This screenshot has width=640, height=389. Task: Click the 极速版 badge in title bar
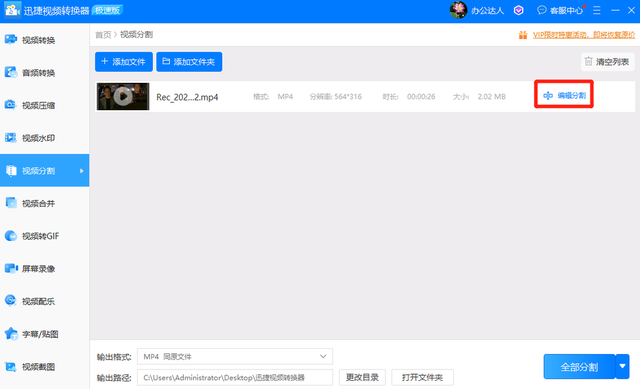pos(107,10)
